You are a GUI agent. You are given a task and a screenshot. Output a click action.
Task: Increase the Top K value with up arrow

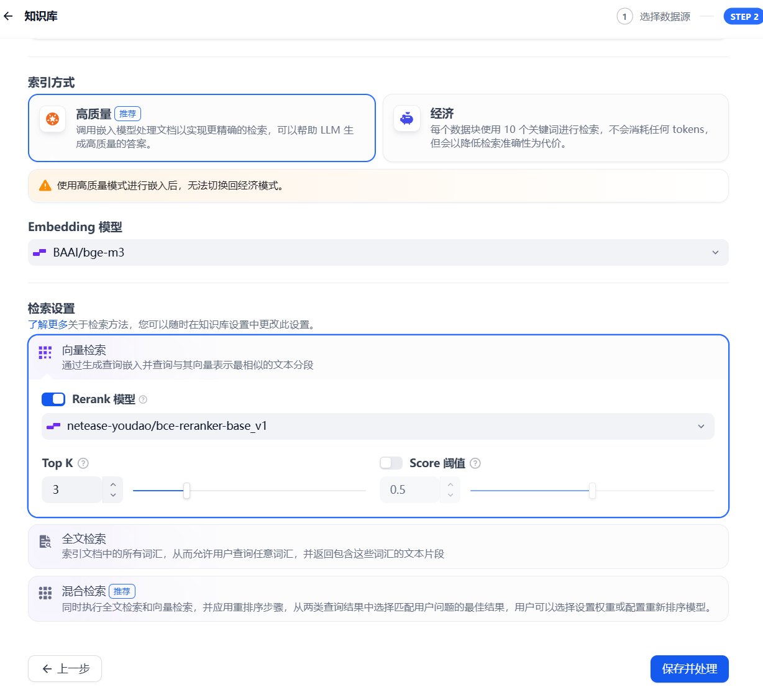coord(113,484)
